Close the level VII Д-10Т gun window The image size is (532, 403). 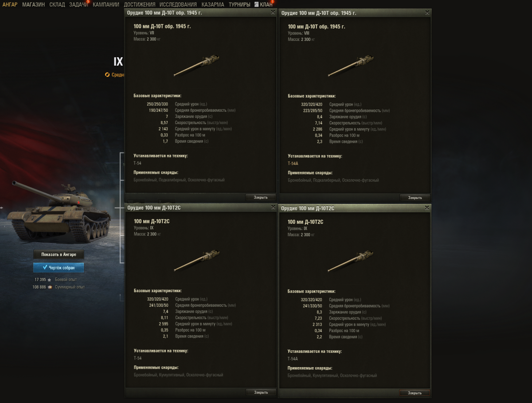point(273,13)
